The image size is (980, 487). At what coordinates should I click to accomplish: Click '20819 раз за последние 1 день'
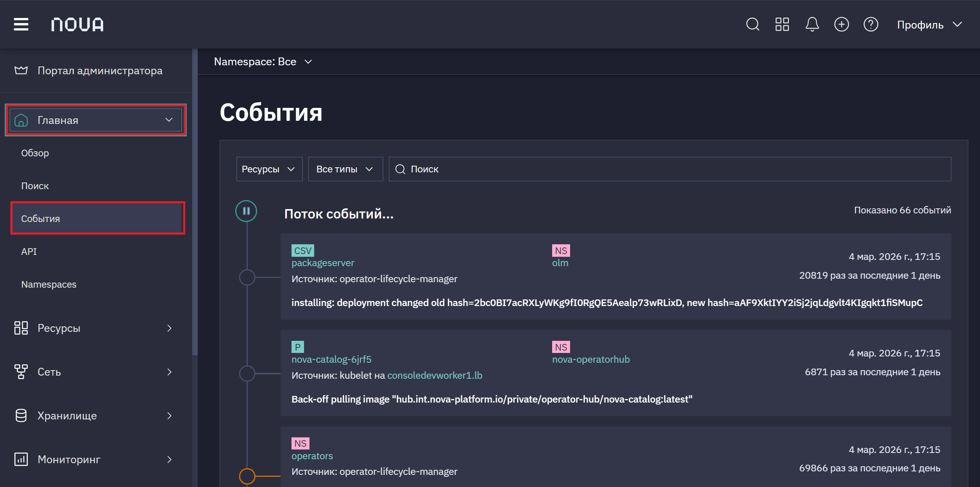869,276
